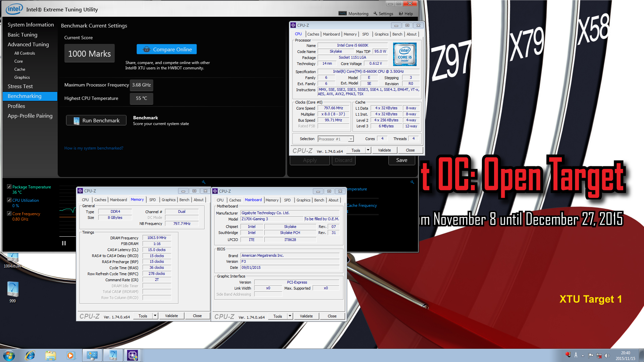The image size is (644, 362).
Task: Click the Intel Core i5 logo in CPU-Z
Action: (405, 54)
